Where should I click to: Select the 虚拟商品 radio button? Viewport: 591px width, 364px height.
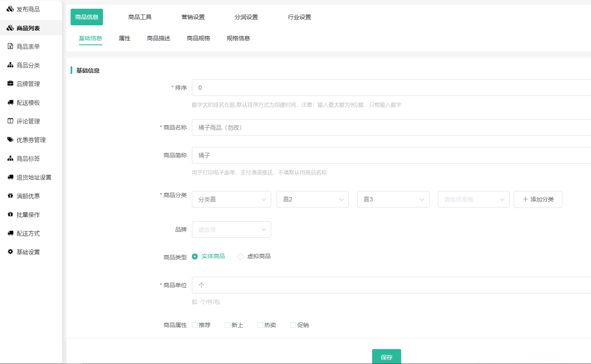pos(240,257)
